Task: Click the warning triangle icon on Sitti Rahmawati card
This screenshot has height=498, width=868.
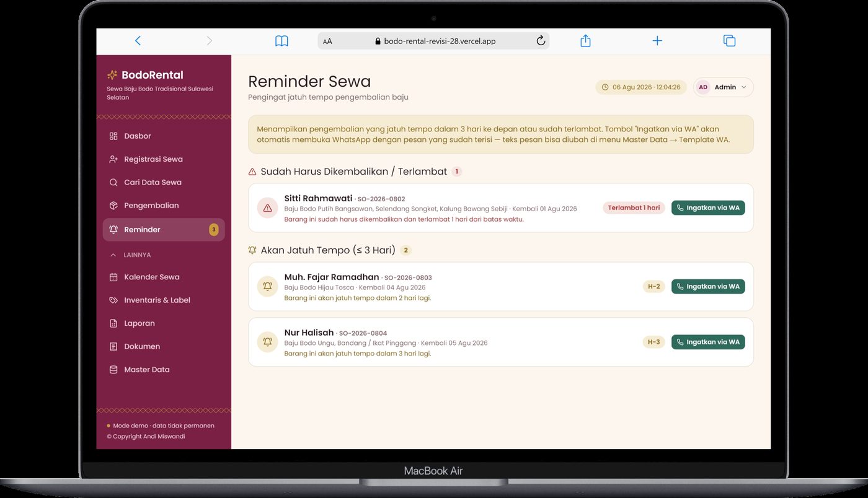Action: (267, 208)
